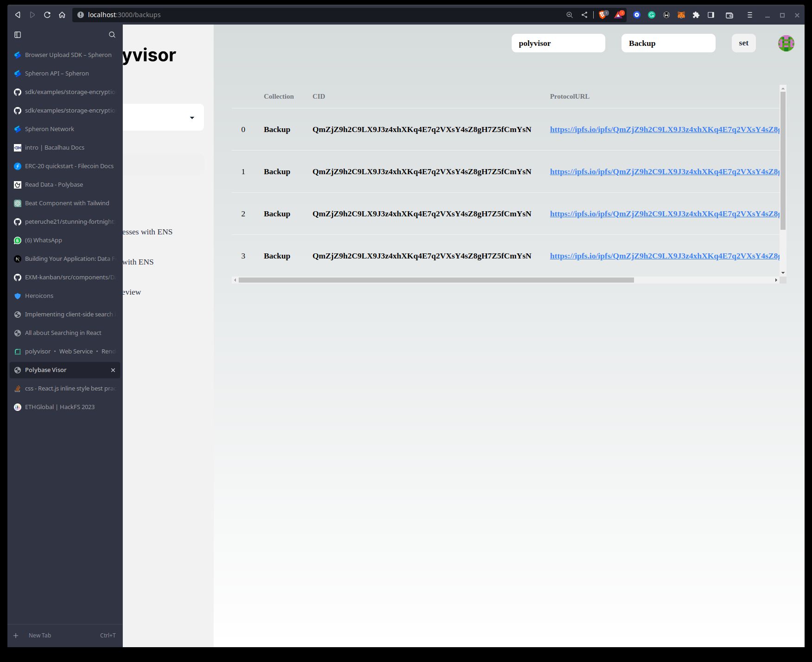
Task: Open peteruche21/stunning-fortnight tab
Action: 65,221
